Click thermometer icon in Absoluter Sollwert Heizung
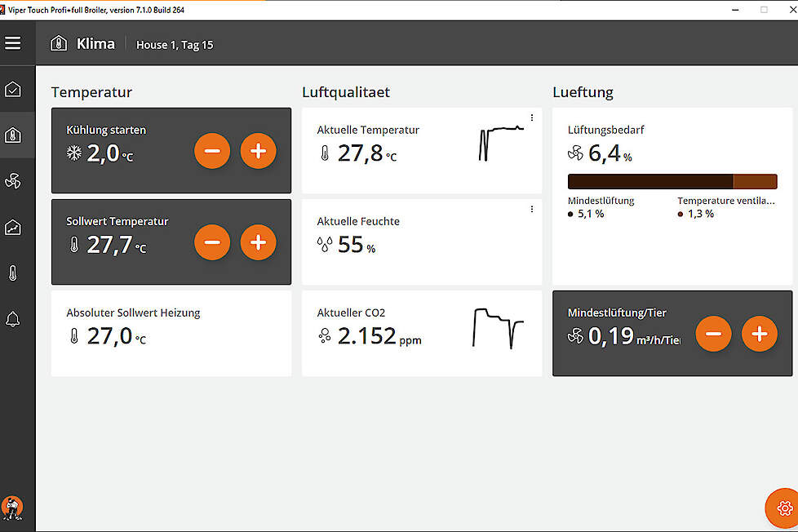 [74, 336]
